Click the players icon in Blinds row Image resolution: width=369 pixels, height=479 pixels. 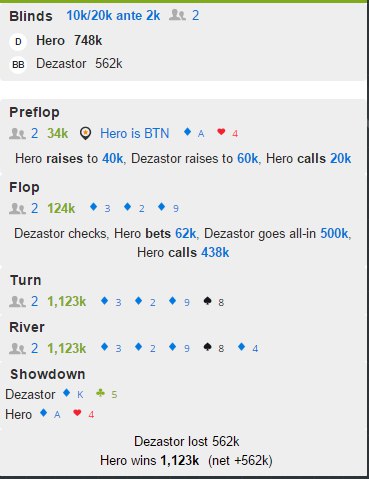177,15
